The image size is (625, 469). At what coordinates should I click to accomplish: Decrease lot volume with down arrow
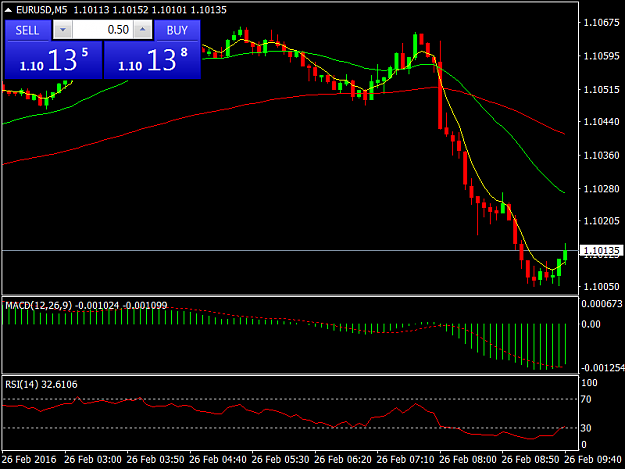63,30
